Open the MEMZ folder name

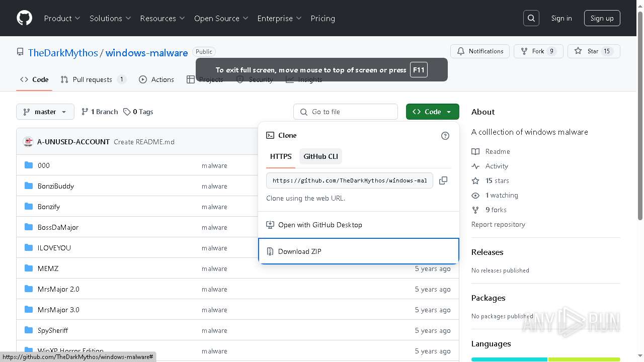pos(48,268)
